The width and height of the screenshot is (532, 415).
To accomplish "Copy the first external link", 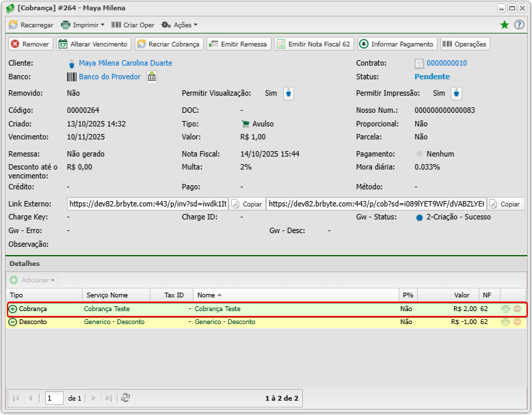I will pos(246,204).
